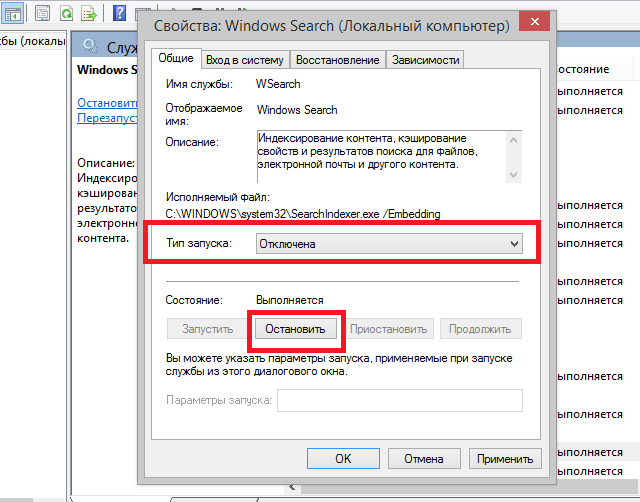The width and height of the screenshot is (640, 502).
Task: Click the service name value WSearch
Action: pos(278,84)
